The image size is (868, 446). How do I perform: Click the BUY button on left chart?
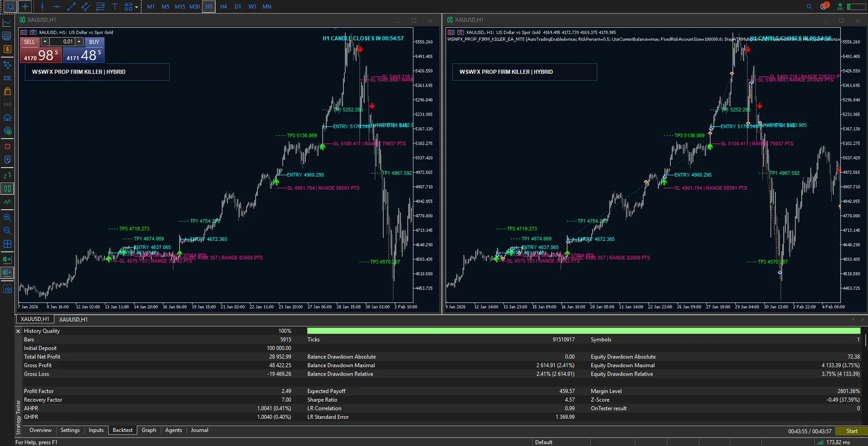(x=94, y=42)
